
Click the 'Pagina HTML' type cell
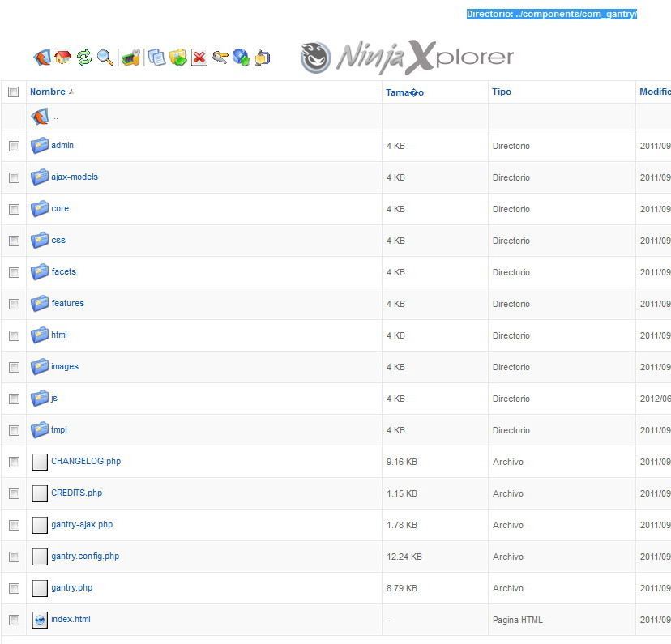tap(517, 620)
